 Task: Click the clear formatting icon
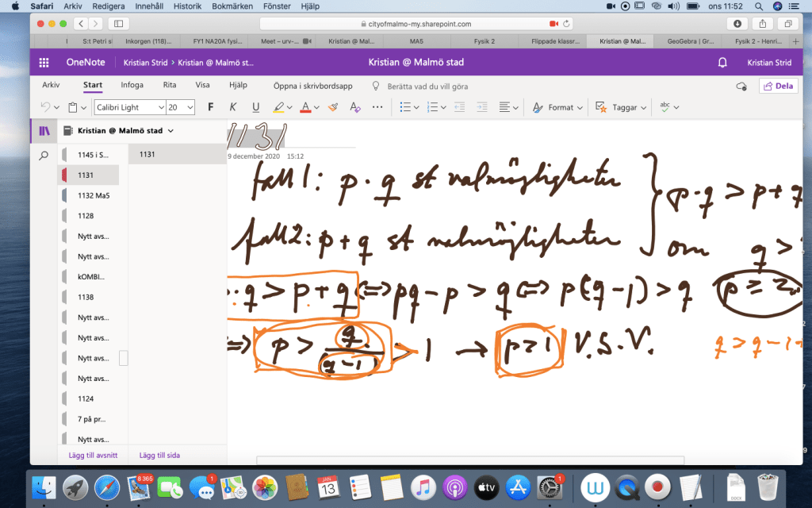coord(354,107)
